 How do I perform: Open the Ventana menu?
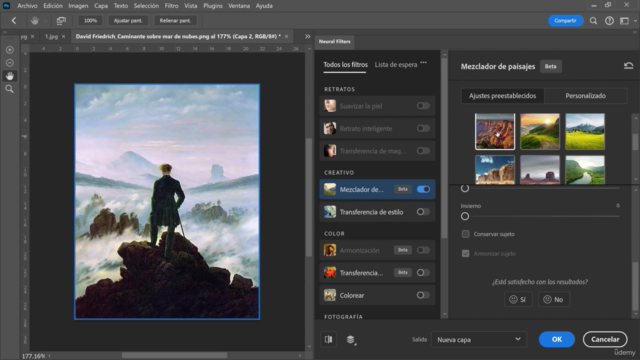pyautogui.click(x=239, y=6)
